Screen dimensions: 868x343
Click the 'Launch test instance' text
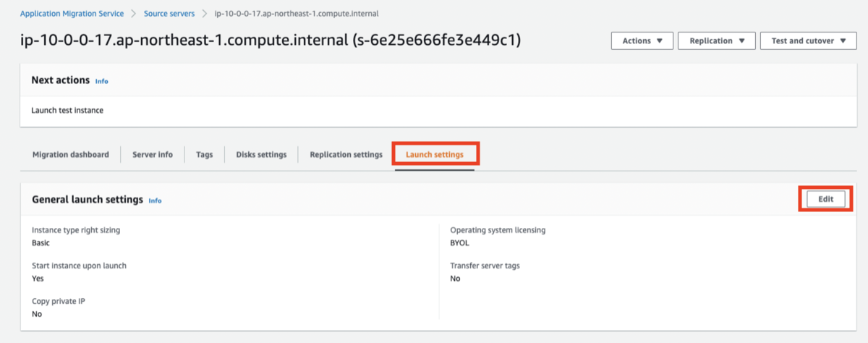pyautogui.click(x=67, y=111)
